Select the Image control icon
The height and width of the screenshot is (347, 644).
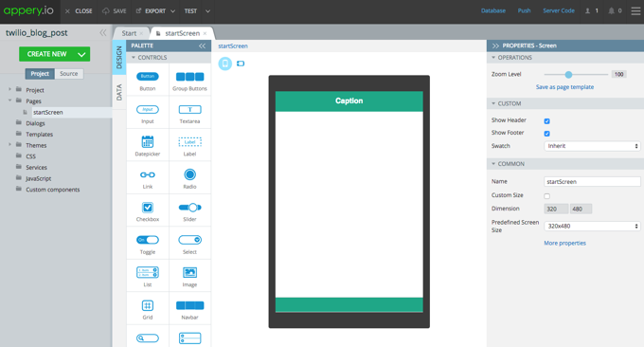coord(189,272)
